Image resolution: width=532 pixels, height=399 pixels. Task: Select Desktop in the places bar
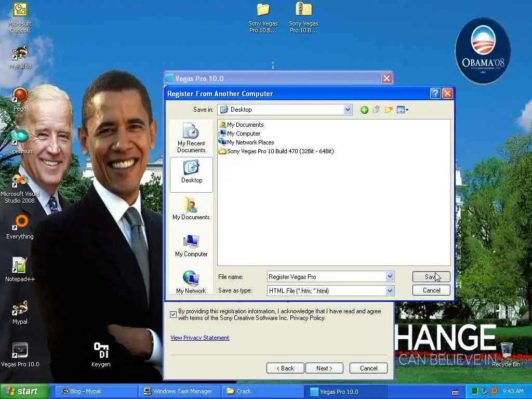(x=191, y=175)
